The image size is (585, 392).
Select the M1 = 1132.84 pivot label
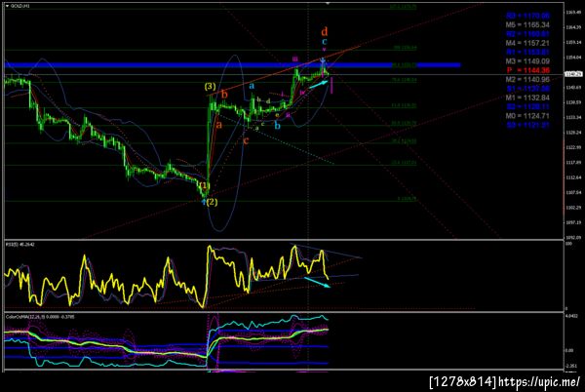[527, 98]
